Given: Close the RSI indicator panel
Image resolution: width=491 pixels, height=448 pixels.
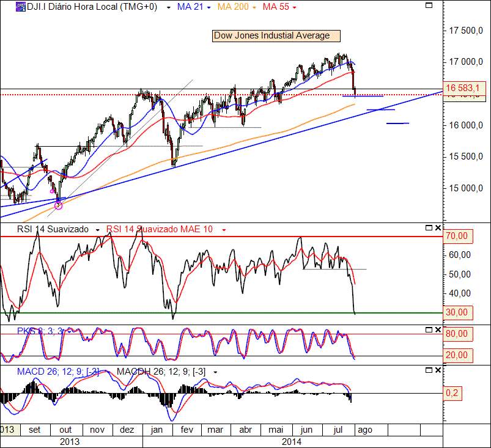Looking at the screenshot, I should pyautogui.click(x=438, y=228).
